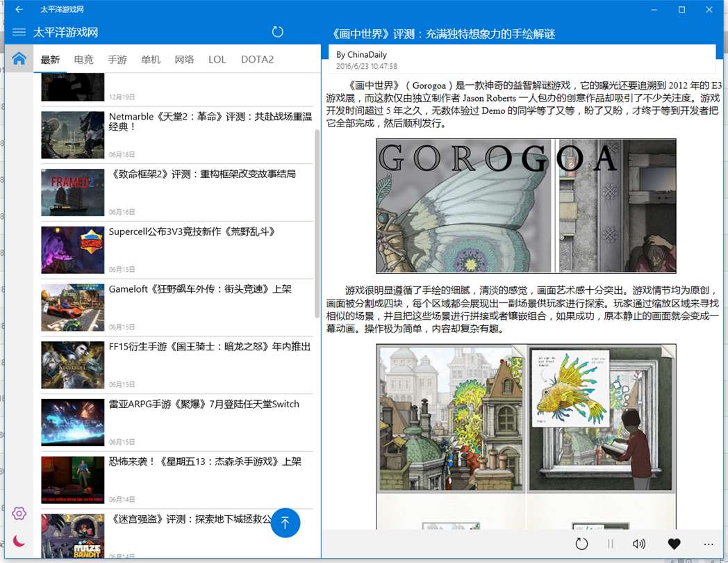Viewport: 728px width, 563px height.
Task: Click the By ChinaDaily author text
Action: coord(361,55)
